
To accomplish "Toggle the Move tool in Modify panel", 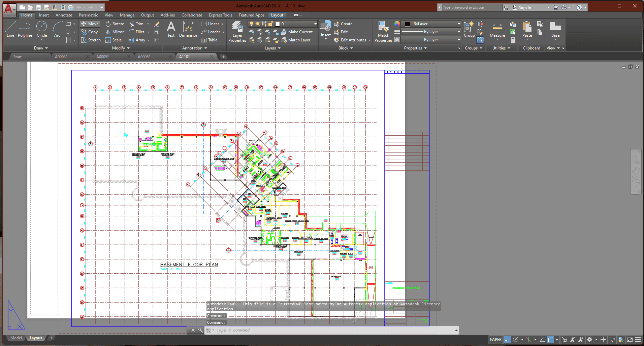I will click(x=90, y=24).
